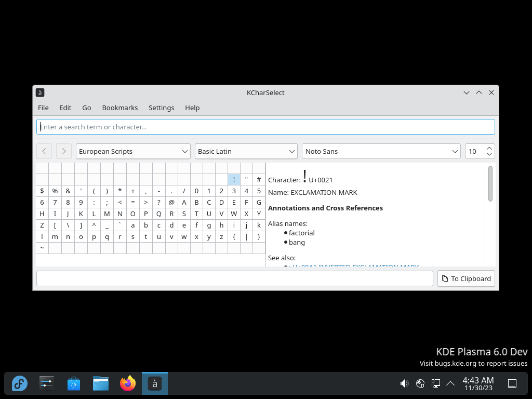Select the lowercase m character cell
532x399 pixels.
[x=55, y=237]
